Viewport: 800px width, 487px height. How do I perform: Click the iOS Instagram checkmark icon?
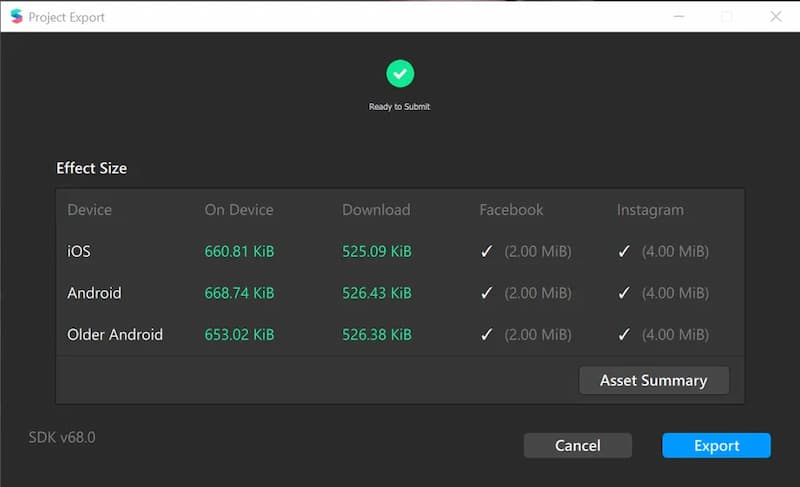(624, 251)
